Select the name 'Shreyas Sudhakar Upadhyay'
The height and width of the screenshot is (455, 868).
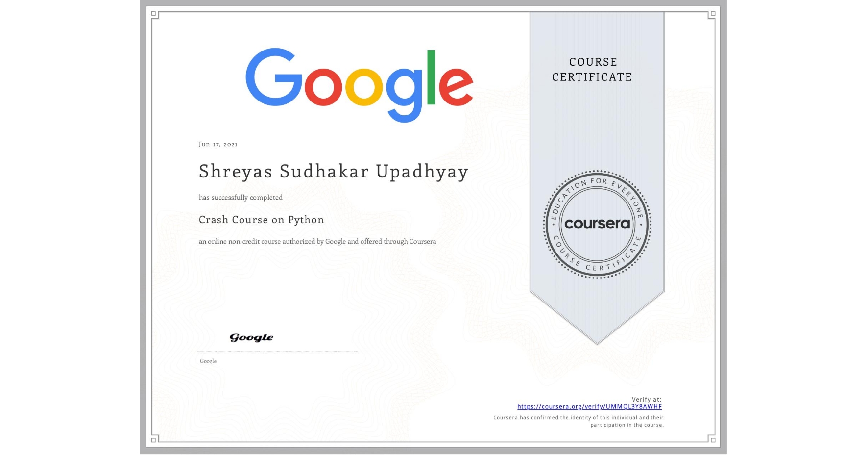point(334,172)
